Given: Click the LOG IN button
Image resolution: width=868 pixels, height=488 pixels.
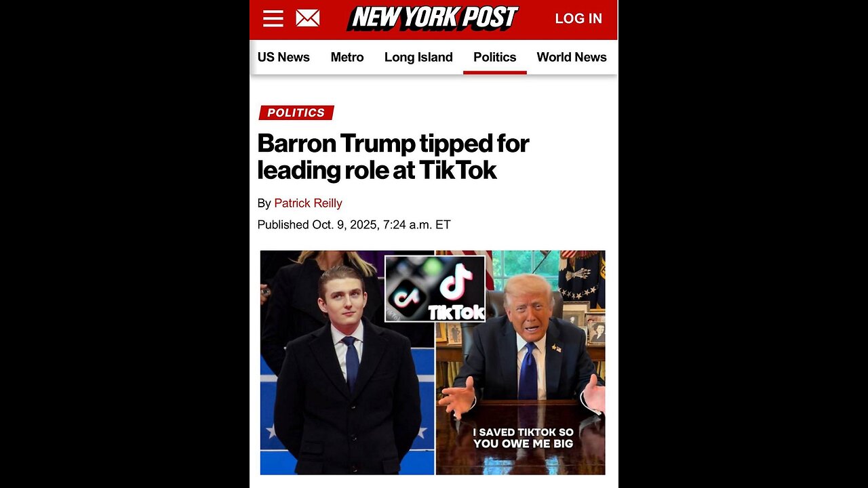Looking at the screenshot, I should pos(578,19).
